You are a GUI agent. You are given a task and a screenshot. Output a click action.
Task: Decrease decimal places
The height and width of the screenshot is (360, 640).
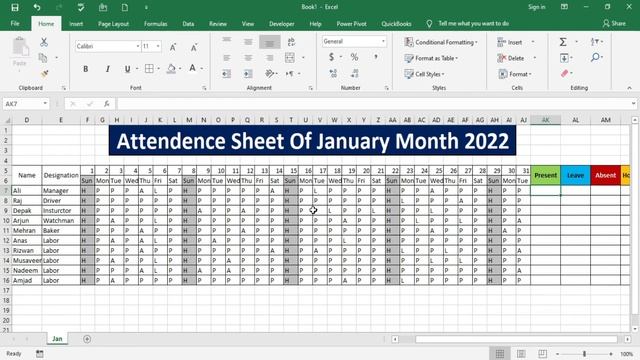point(354,73)
